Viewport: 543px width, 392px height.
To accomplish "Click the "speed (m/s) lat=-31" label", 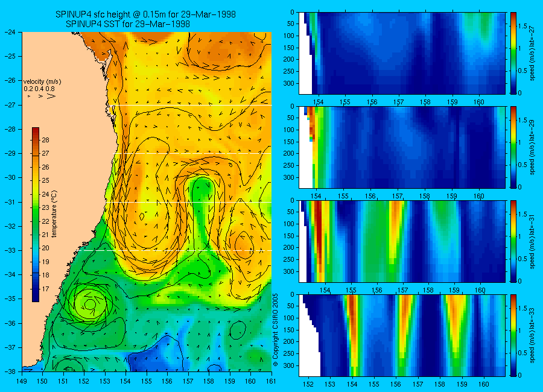I will coord(532,241).
